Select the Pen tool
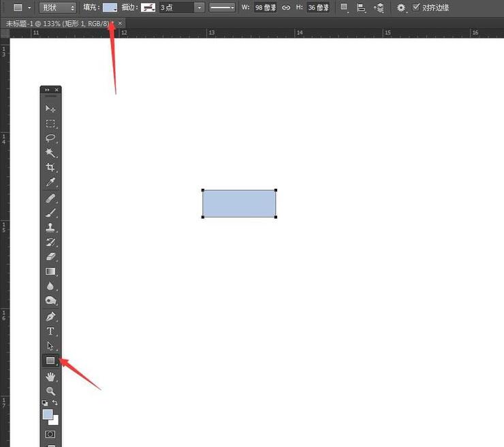 click(x=50, y=316)
